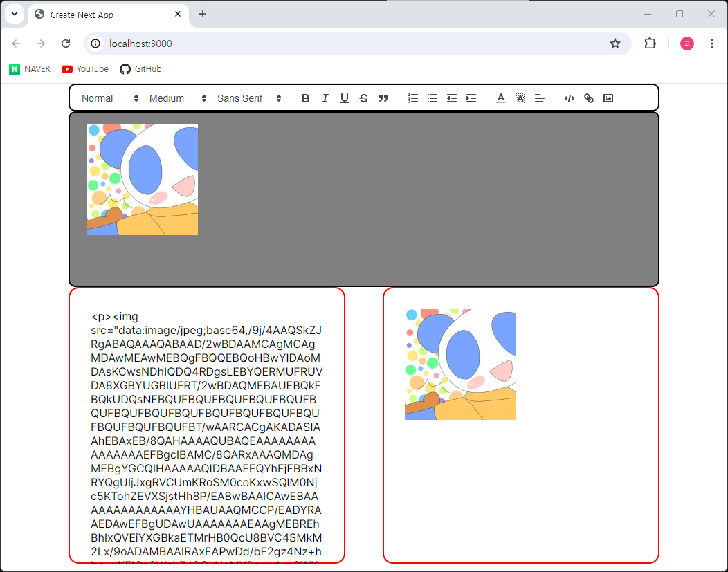Viewport: 728px width, 572px height.
Task: Insert a code block
Action: (570, 98)
